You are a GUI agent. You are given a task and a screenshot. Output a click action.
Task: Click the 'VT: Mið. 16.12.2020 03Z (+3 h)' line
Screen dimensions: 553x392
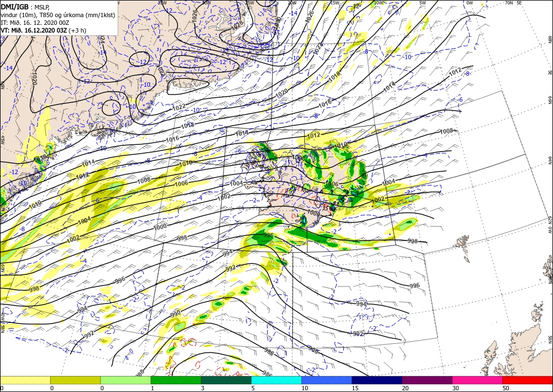pyautogui.click(x=43, y=30)
